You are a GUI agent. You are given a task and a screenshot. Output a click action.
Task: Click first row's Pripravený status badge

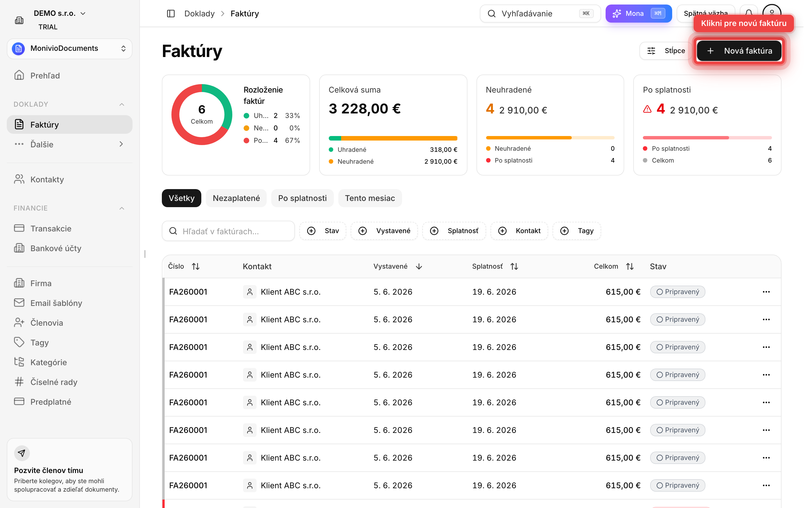click(x=678, y=292)
